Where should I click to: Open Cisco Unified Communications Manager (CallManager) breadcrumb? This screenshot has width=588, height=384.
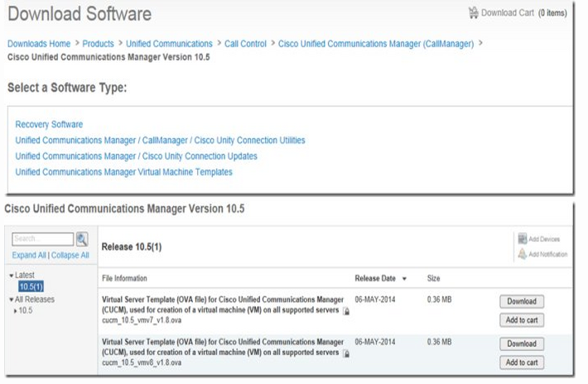[376, 44]
